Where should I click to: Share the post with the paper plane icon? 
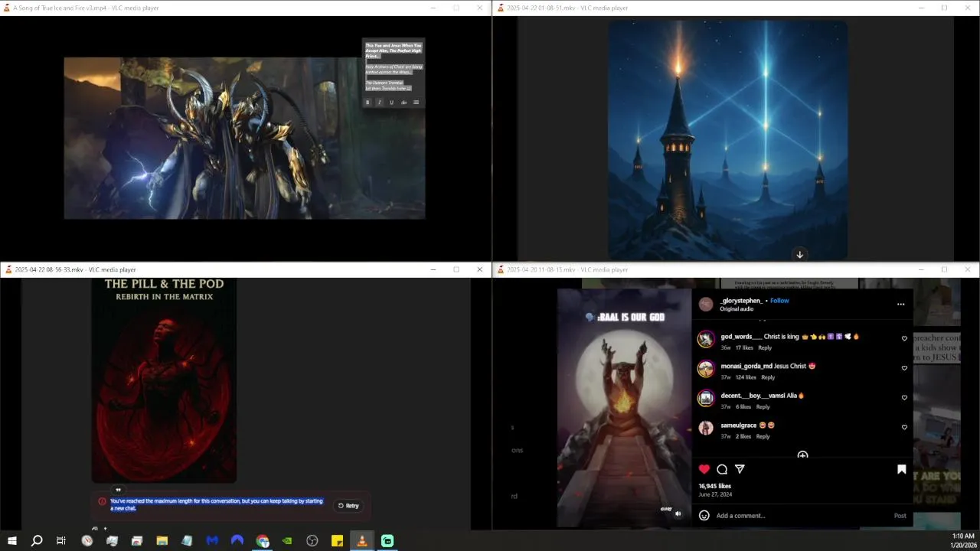740,469
